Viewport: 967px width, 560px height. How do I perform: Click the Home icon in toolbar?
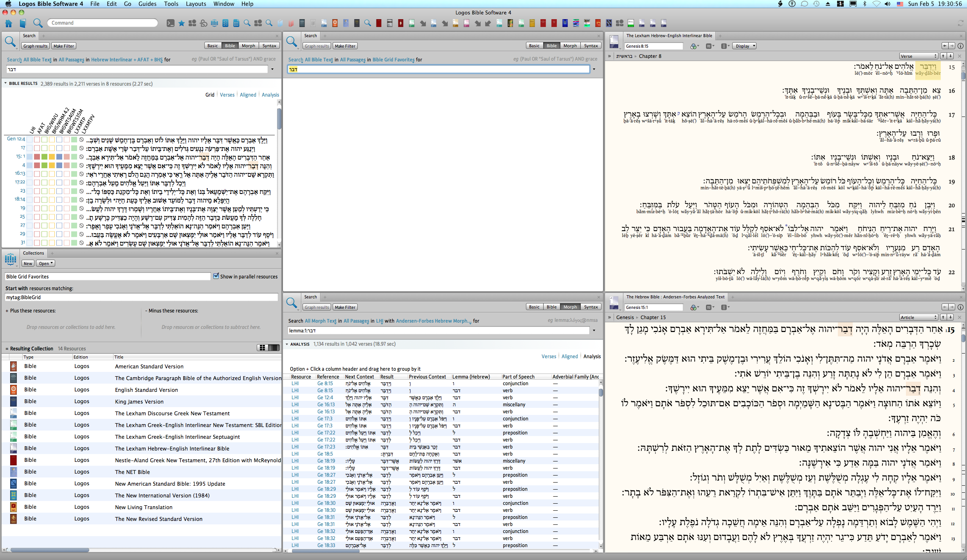click(x=9, y=23)
